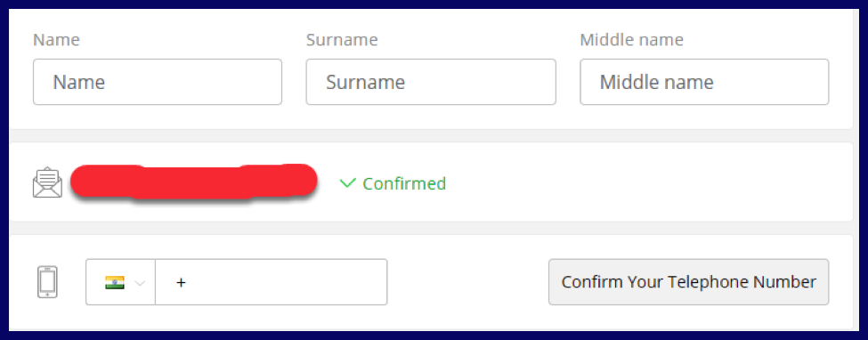Image resolution: width=868 pixels, height=340 pixels.
Task: Click the Surname placeholder text
Action: click(x=365, y=83)
